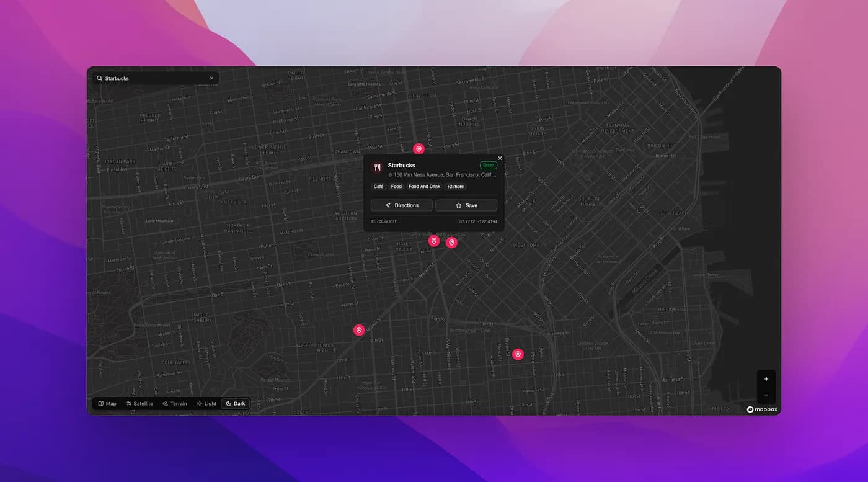
Task: Switch to Light mode sun icon
Action: pos(199,403)
